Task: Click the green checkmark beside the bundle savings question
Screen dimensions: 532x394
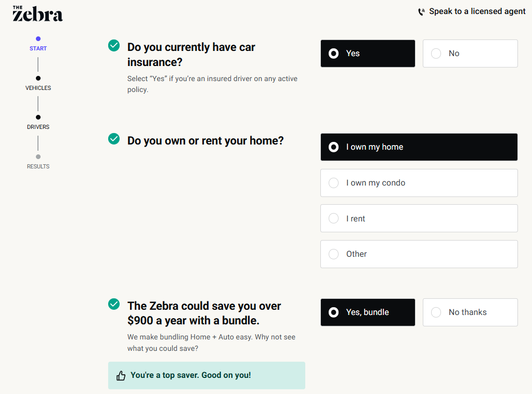Action: [114, 304]
